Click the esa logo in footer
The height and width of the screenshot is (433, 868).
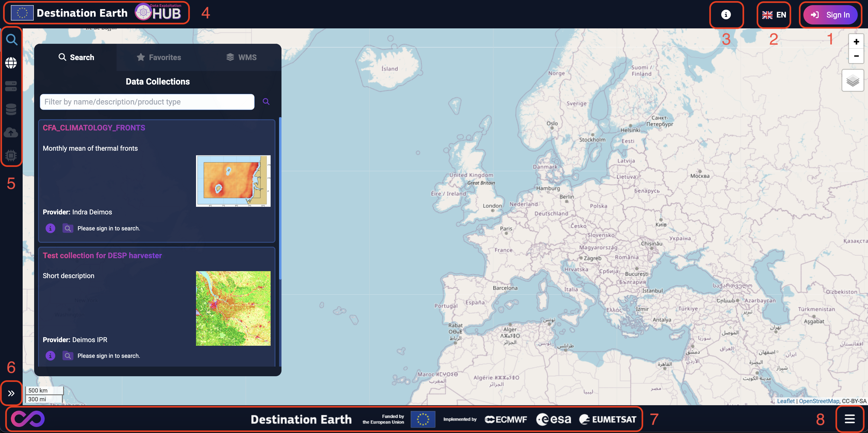(x=554, y=419)
